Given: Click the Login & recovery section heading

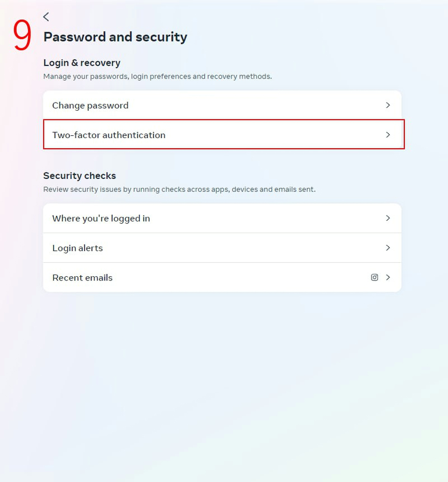Looking at the screenshot, I should click(x=82, y=63).
